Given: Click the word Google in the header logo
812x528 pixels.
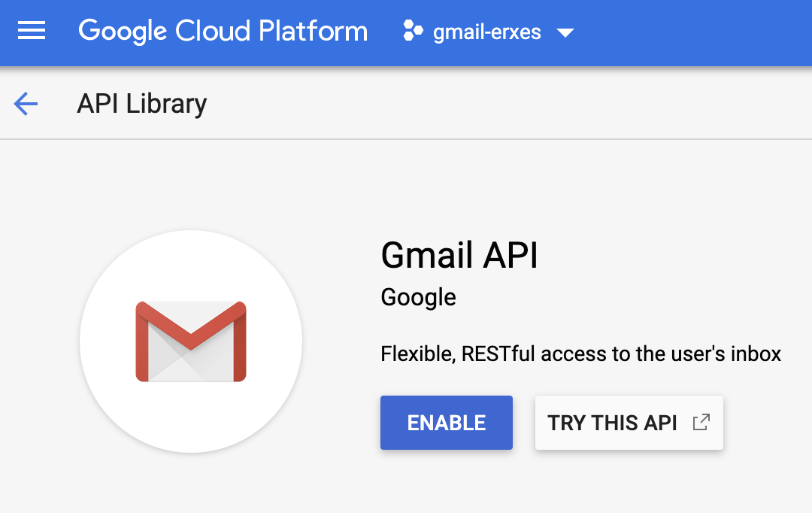Looking at the screenshot, I should tap(123, 31).
